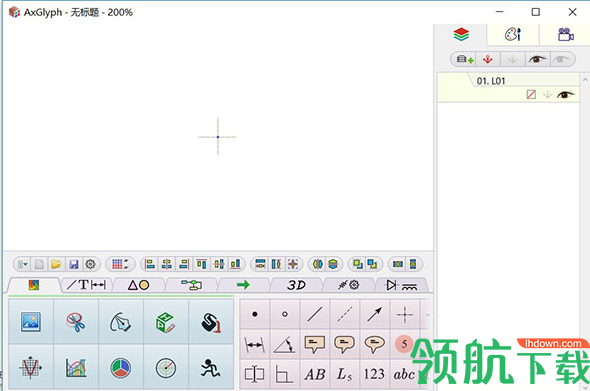
Task: Align objects to horizontal center
Action: point(167,264)
